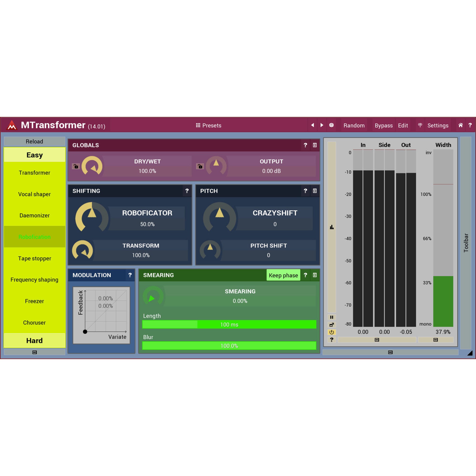Open Globals panel preset menu icon
Viewport: 476px width, 476px height.
pyautogui.click(x=315, y=145)
